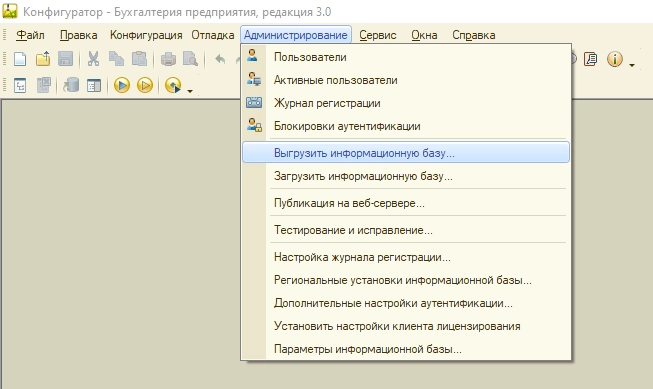Open the Сервис menu
This screenshot has width=653, height=389.
378,35
